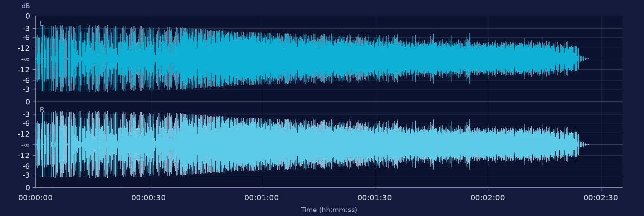Click left channel -∞ center level label
Viewport: 644px width, 216px height.
tap(25, 59)
